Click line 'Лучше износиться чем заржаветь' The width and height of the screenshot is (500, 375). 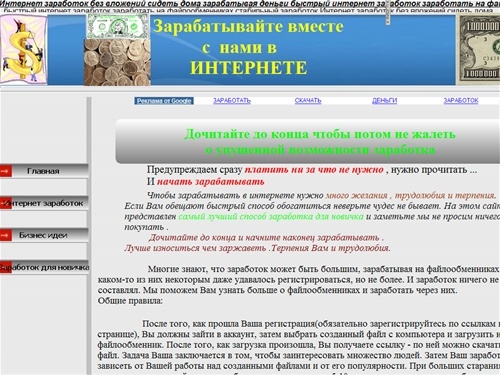pos(195,248)
